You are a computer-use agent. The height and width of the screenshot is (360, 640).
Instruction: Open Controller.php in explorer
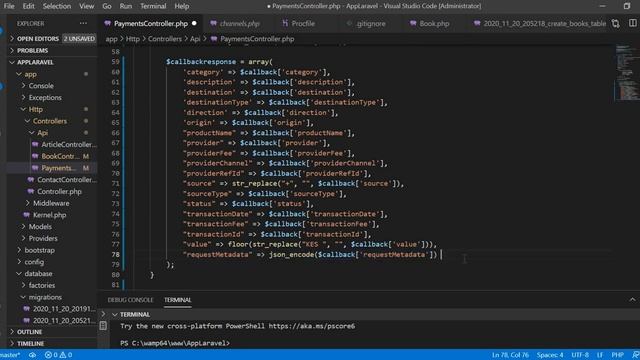[59, 191]
